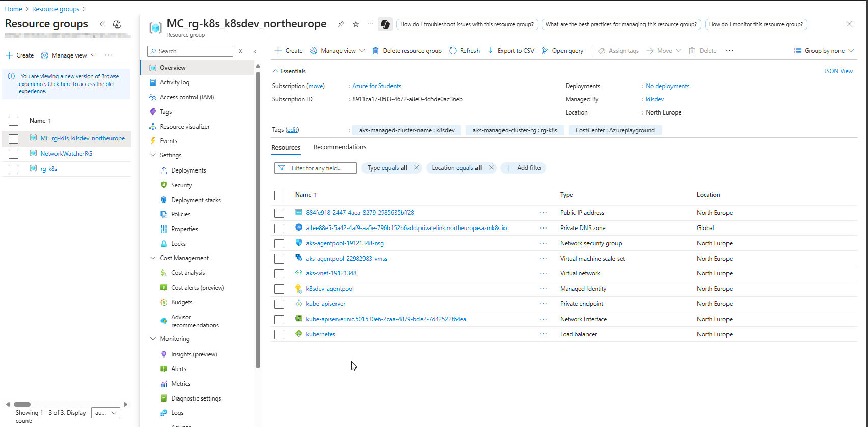Viewport: 868px width, 427px height.
Task: Open more options ellipsis next to Manage view in left pane
Action: click(108, 55)
